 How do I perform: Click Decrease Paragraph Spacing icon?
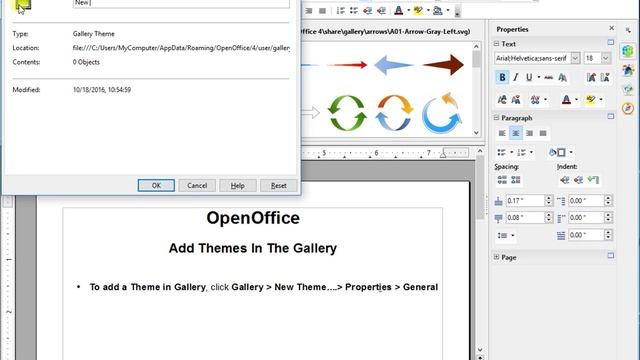(516, 180)
